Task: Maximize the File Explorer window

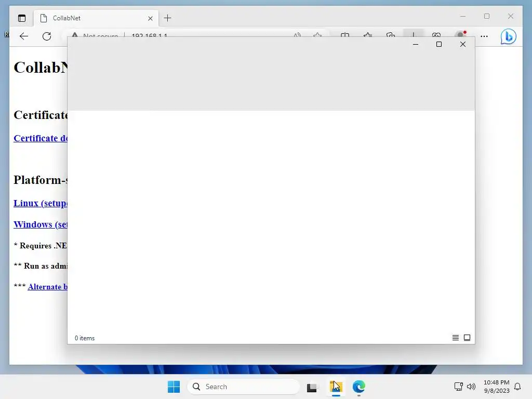Action: pos(438,45)
